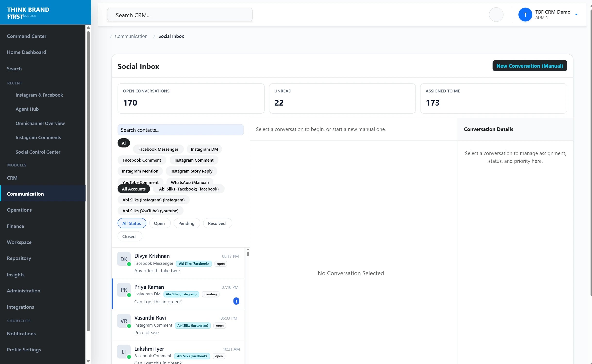Open the user account dropdown arrow
592x364 pixels.
[576, 15]
